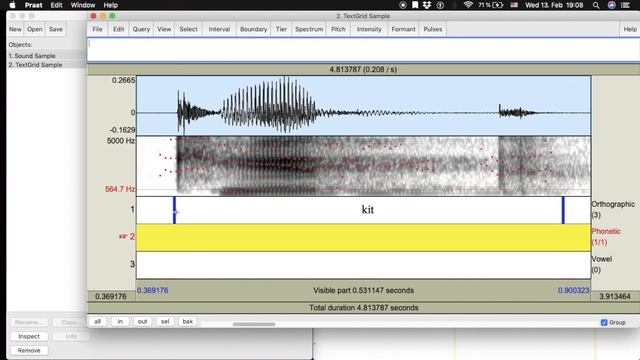Open the Edit menu in macOS menu bar
This screenshot has height=360, width=640.
pos(56,5)
